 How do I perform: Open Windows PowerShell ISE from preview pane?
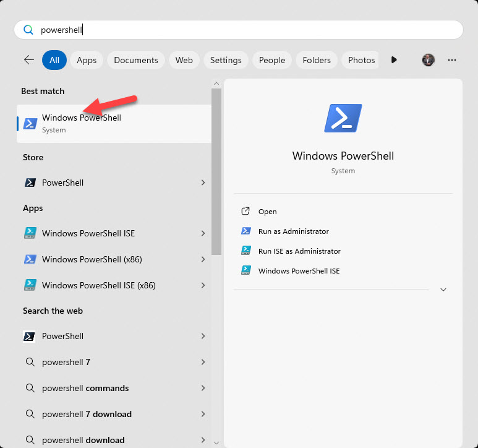click(299, 271)
